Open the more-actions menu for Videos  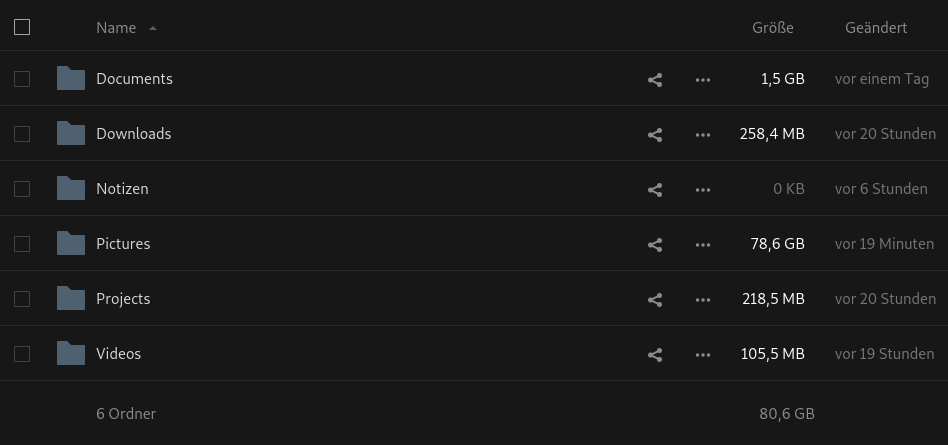(703, 355)
